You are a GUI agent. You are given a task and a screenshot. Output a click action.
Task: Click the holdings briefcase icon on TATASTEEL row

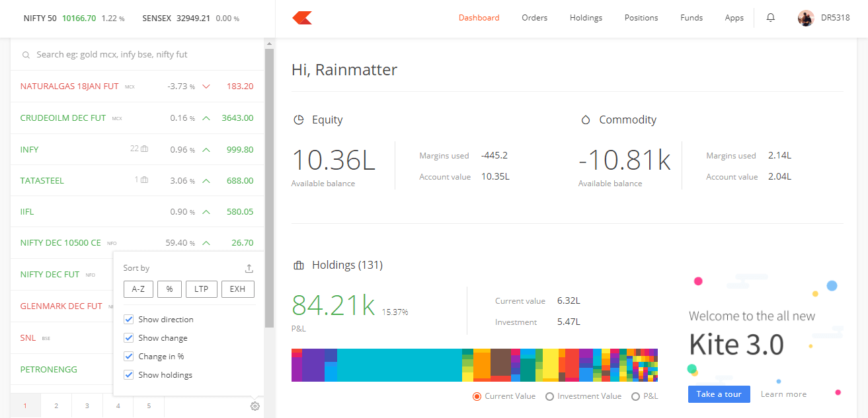point(145,180)
